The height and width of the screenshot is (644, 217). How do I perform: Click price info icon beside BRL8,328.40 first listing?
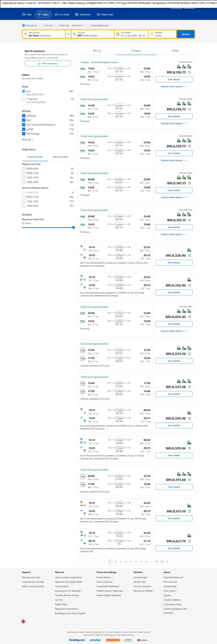[189, 255]
